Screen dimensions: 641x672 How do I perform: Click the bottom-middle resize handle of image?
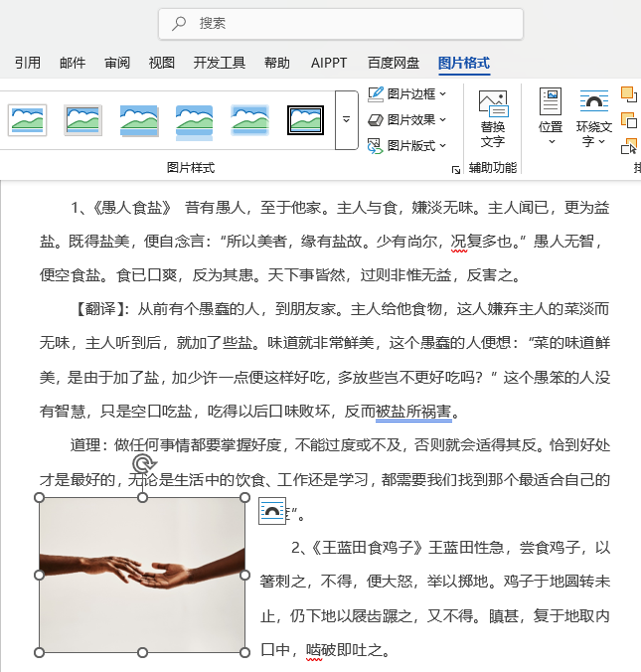coord(142,653)
